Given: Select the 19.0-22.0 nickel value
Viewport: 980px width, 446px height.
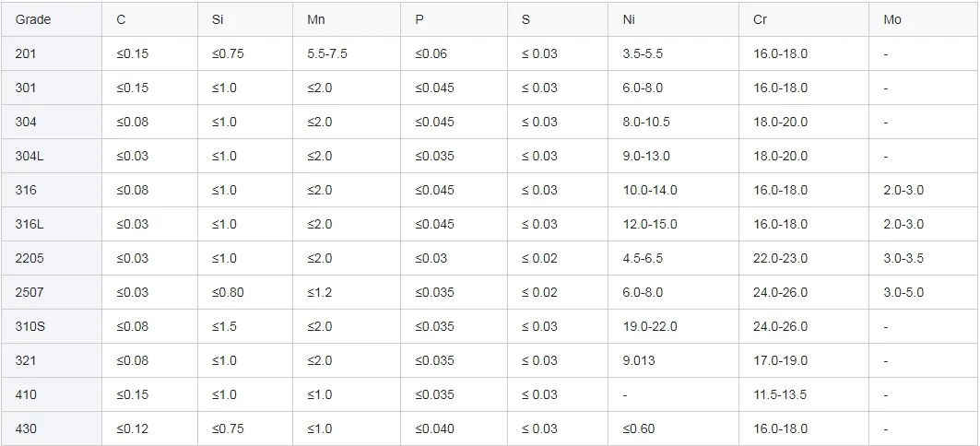Looking at the screenshot, I should (x=650, y=326).
